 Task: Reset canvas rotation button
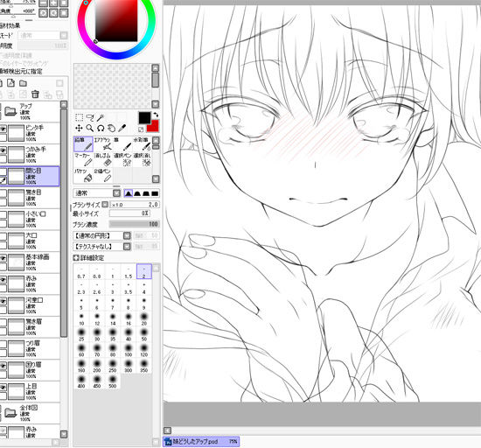tap(64, 13)
